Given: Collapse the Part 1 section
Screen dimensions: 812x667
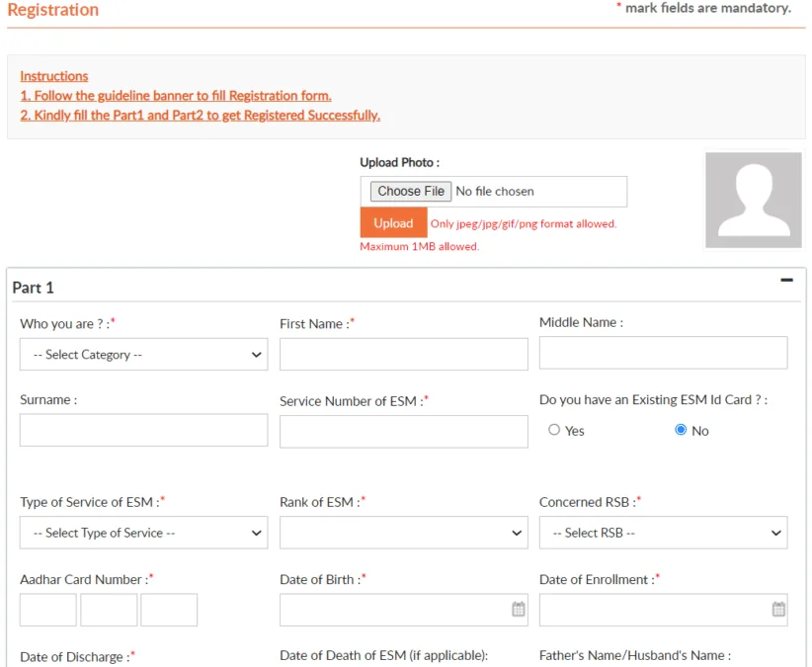Looking at the screenshot, I should pos(786,281).
